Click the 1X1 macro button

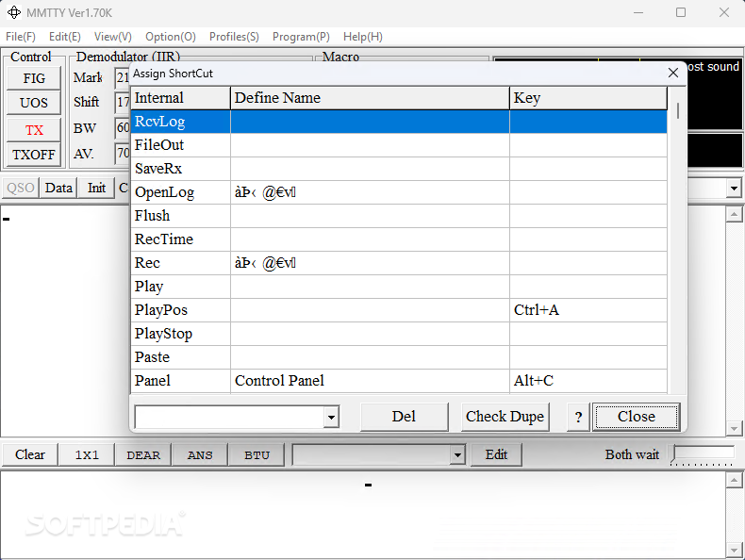pos(87,454)
